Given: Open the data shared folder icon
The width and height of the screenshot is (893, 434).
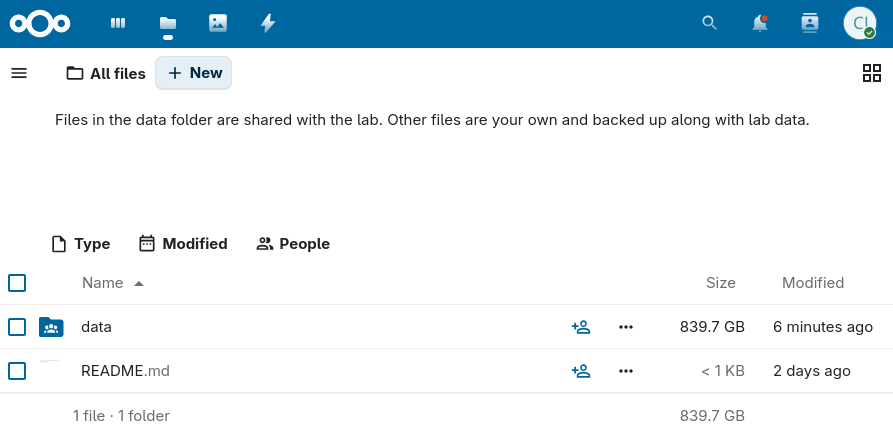Looking at the screenshot, I should pos(51,327).
